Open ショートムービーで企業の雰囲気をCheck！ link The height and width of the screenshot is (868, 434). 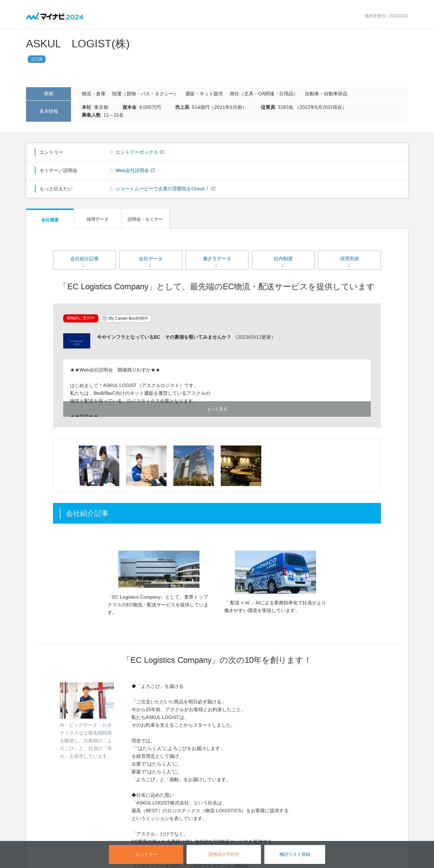point(162,189)
